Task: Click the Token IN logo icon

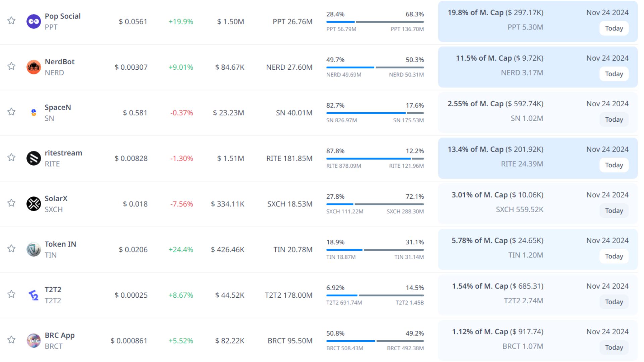Action: pyautogui.click(x=34, y=249)
